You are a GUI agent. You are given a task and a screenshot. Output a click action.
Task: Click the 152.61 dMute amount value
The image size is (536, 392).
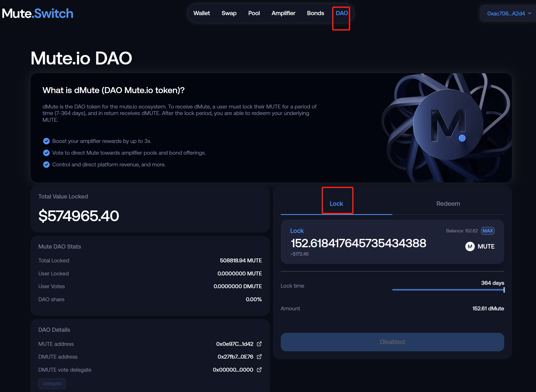(x=488, y=308)
